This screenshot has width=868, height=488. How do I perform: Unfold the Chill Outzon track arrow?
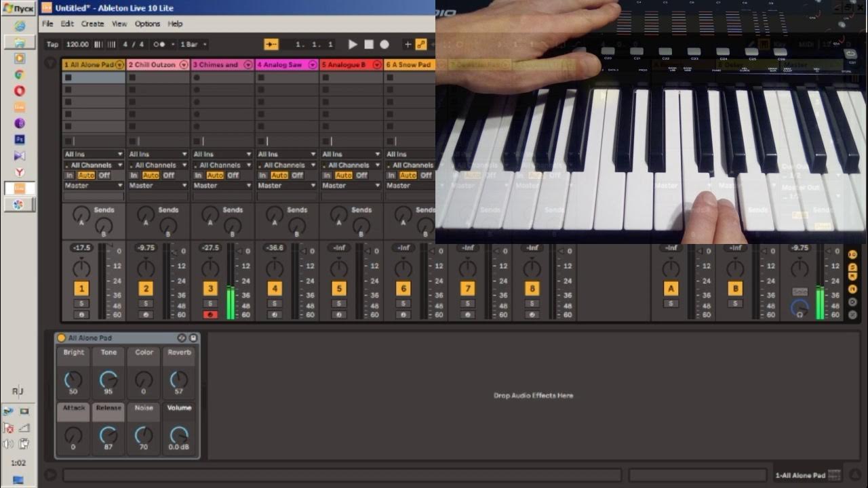[184, 65]
